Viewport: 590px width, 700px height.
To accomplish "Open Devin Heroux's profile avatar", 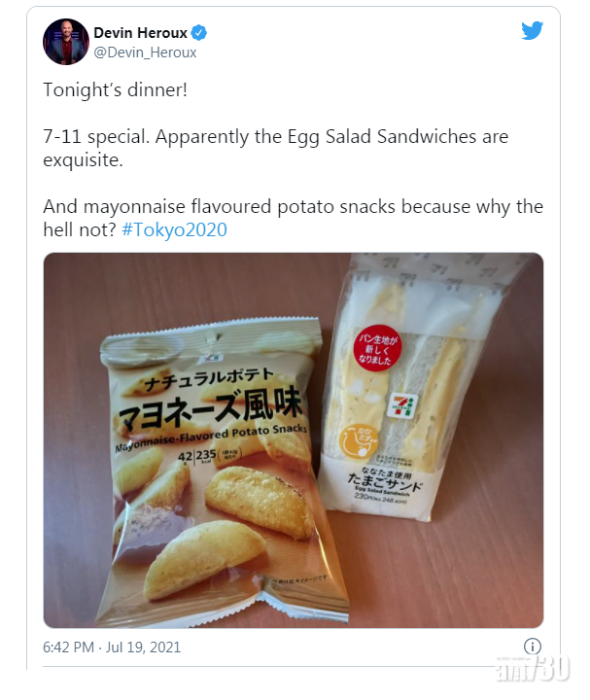I will coord(66,42).
